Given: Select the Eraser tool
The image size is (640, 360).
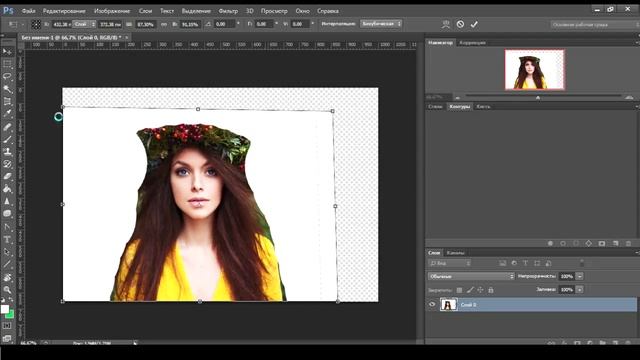Looking at the screenshot, I should [7, 177].
